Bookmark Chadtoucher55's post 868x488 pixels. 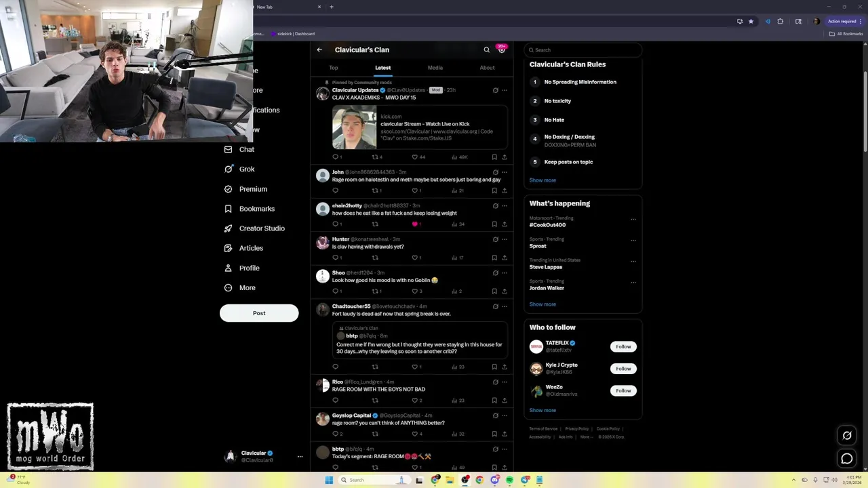point(494,367)
